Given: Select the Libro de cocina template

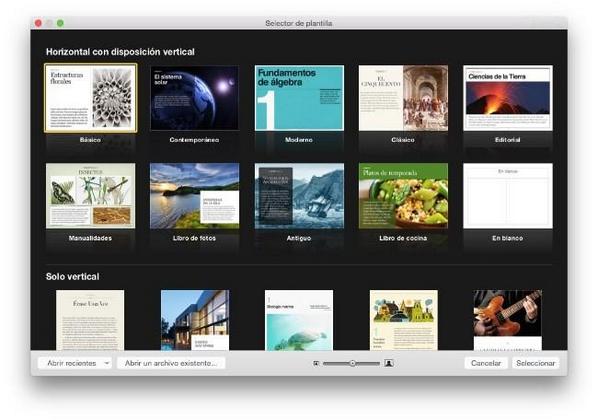Looking at the screenshot, I should 403,196.
